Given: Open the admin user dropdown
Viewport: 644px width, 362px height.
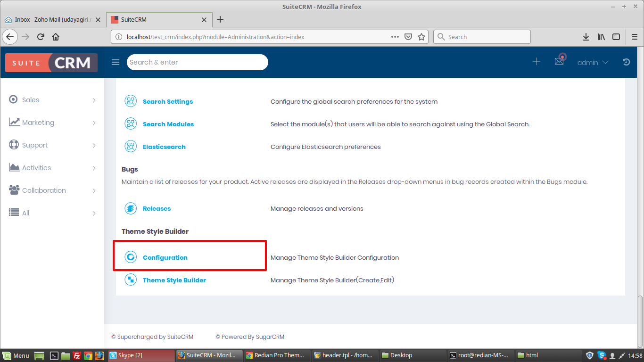Looking at the screenshot, I should (593, 62).
